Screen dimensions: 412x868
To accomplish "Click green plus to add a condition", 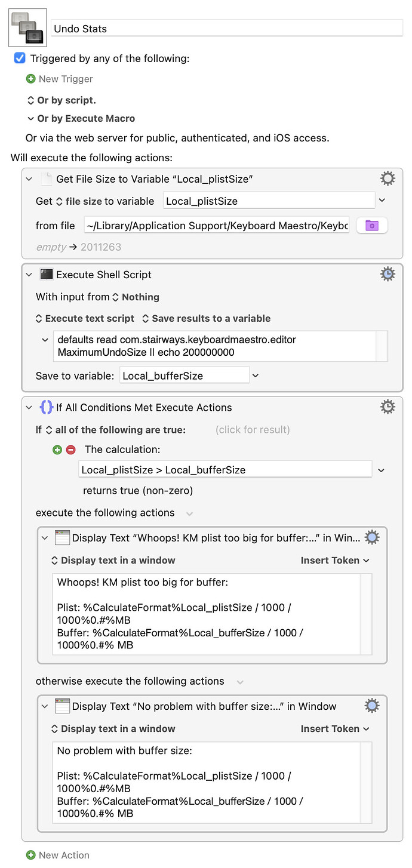I will pyautogui.click(x=57, y=450).
